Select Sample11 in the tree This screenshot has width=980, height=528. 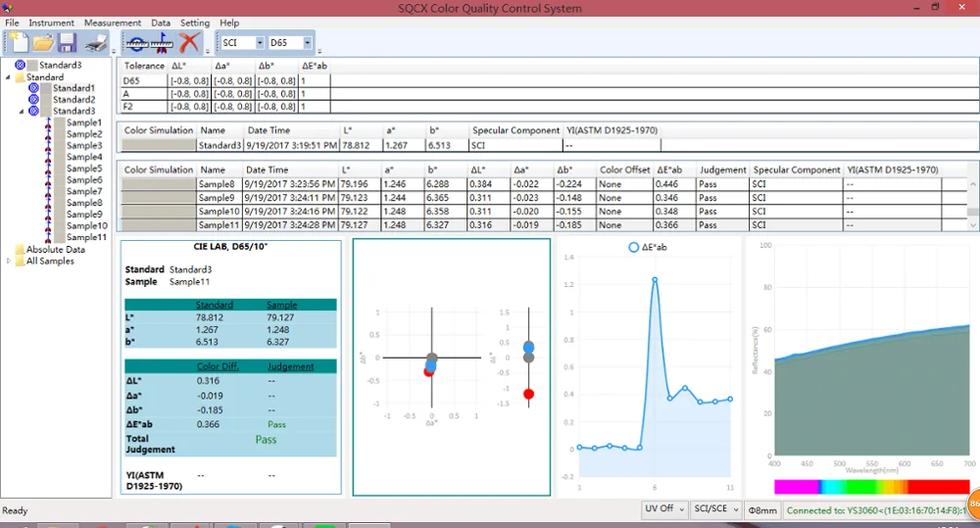tap(86, 237)
